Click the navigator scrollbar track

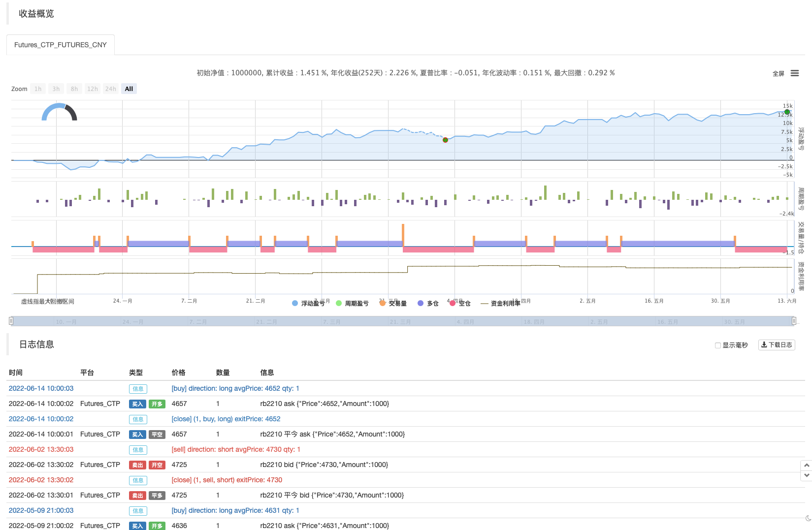(x=402, y=321)
